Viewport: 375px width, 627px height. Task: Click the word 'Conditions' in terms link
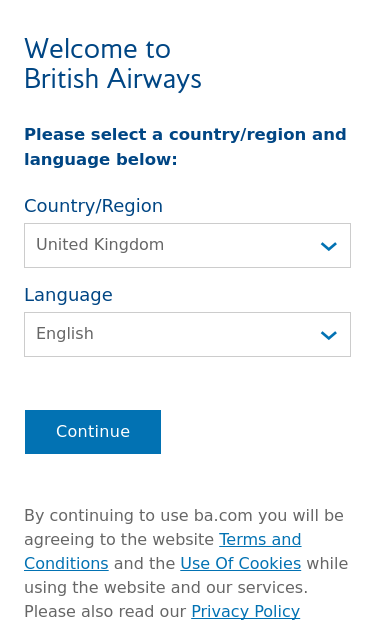tap(66, 563)
